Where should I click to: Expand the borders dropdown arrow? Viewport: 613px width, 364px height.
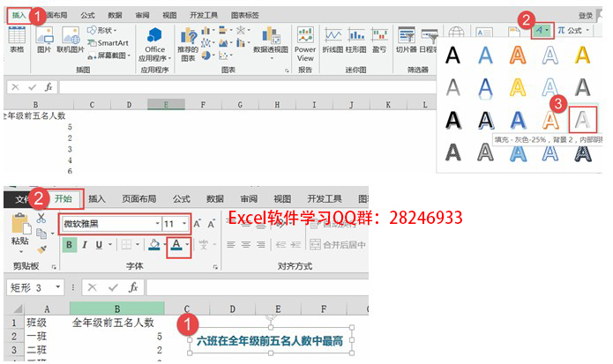click(x=138, y=245)
